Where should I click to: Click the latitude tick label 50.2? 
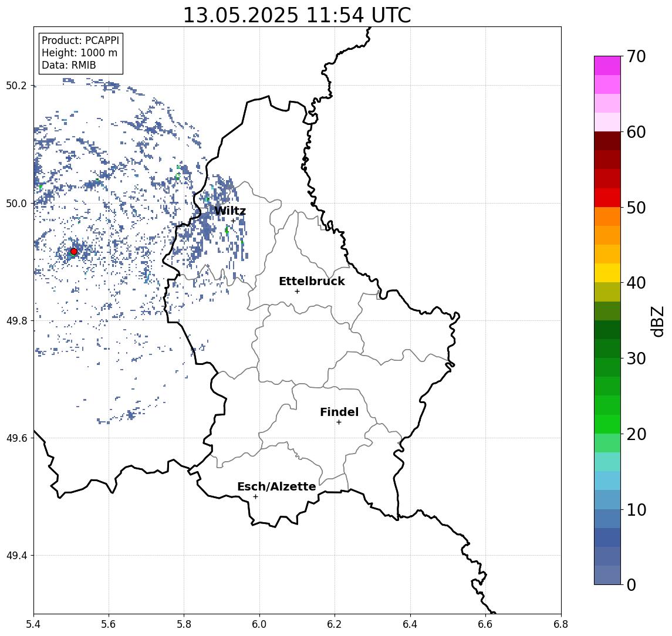coord(16,86)
